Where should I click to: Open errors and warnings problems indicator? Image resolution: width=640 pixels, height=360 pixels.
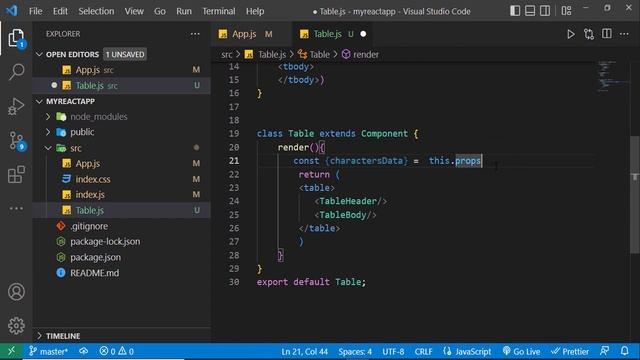point(116,351)
